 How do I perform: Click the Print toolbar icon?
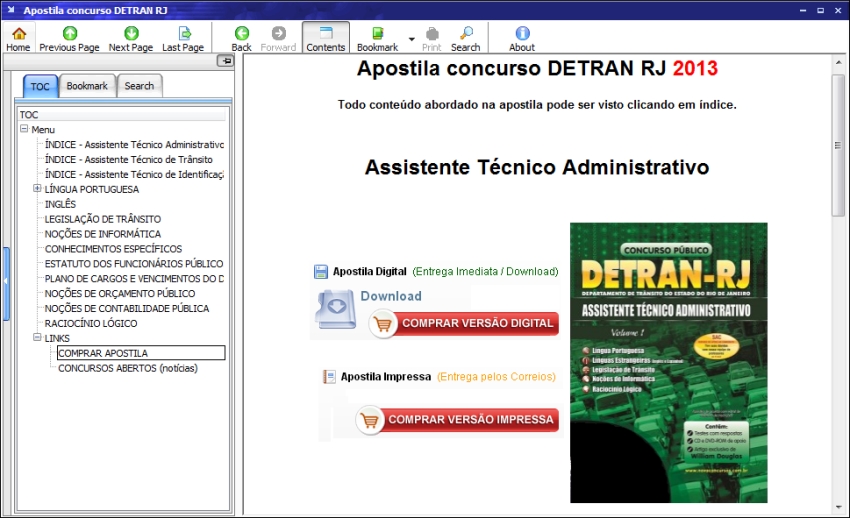pyautogui.click(x=432, y=39)
